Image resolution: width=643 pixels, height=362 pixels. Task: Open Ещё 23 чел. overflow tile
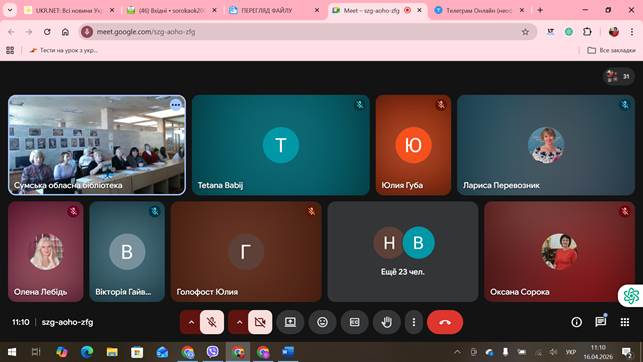[x=403, y=252]
